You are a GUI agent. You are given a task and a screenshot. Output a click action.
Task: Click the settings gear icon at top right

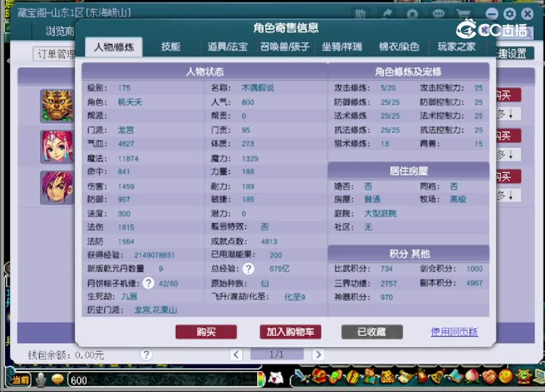point(510,14)
